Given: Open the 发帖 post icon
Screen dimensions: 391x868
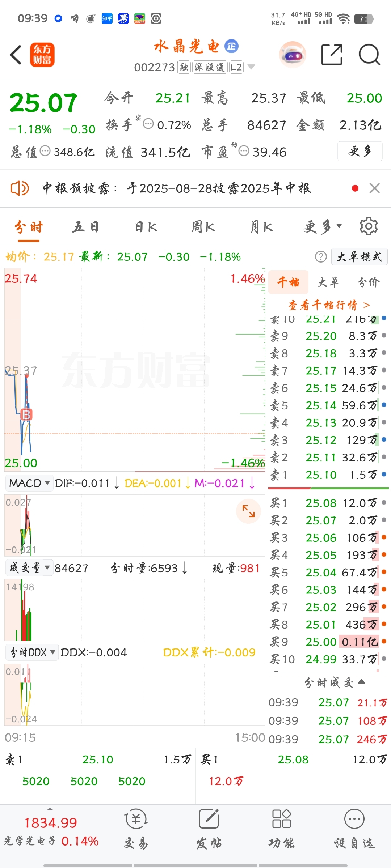Looking at the screenshot, I should coord(209,828).
